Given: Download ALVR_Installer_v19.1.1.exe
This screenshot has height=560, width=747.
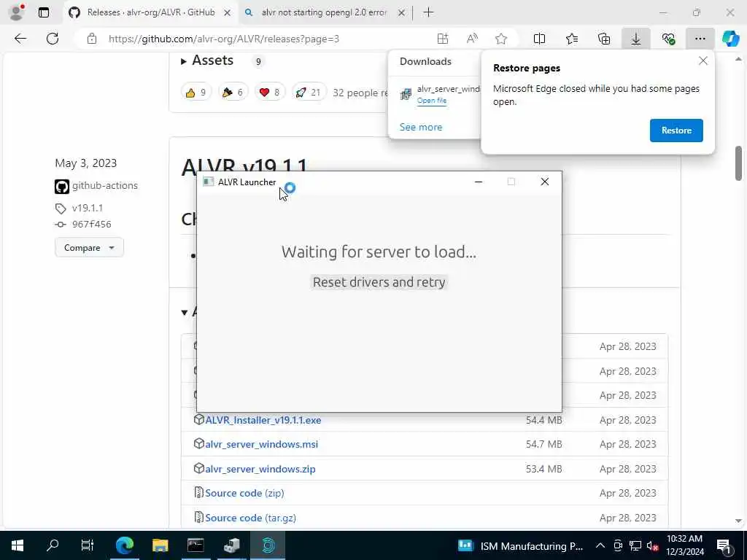Looking at the screenshot, I should [x=263, y=420].
